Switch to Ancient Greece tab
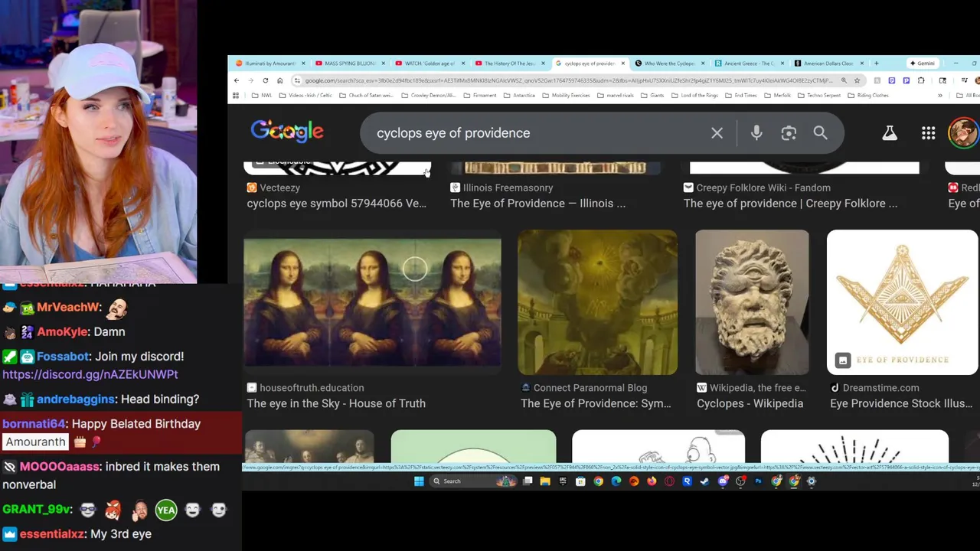Image resolution: width=980 pixels, height=551 pixels. tap(749, 63)
